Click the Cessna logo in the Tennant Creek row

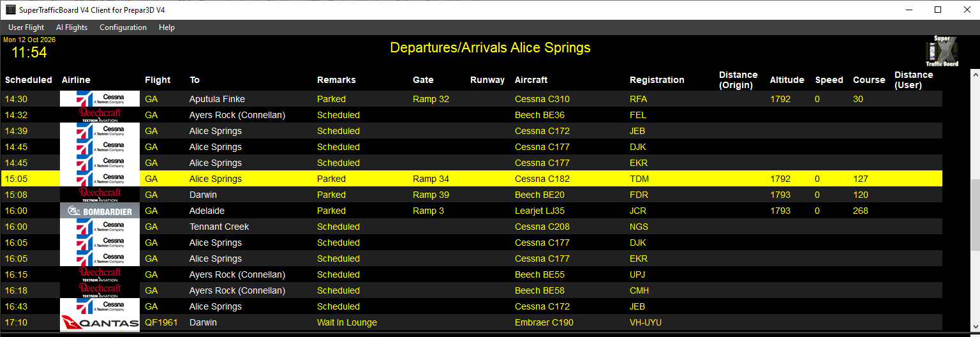(x=100, y=227)
